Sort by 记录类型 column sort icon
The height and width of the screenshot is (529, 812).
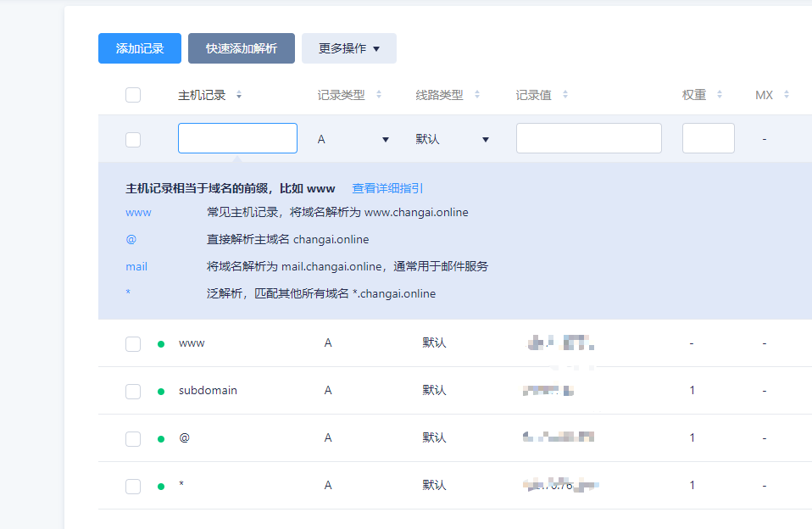tap(379, 95)
